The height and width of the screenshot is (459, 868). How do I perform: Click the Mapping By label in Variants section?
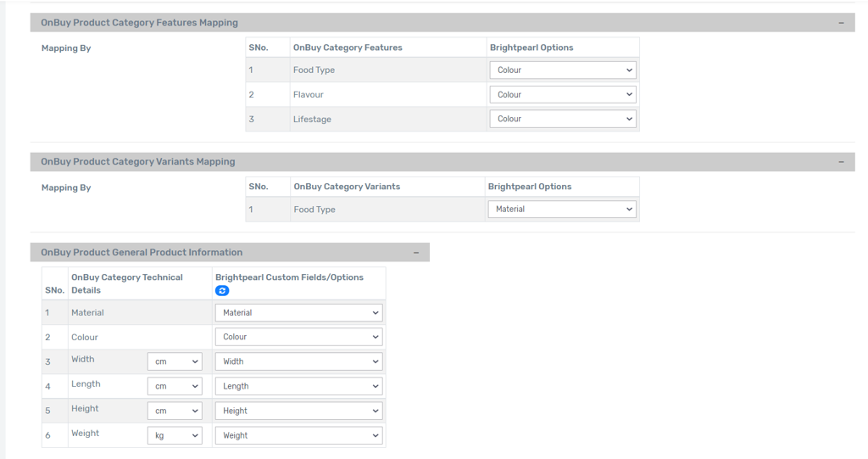(66, 188)
